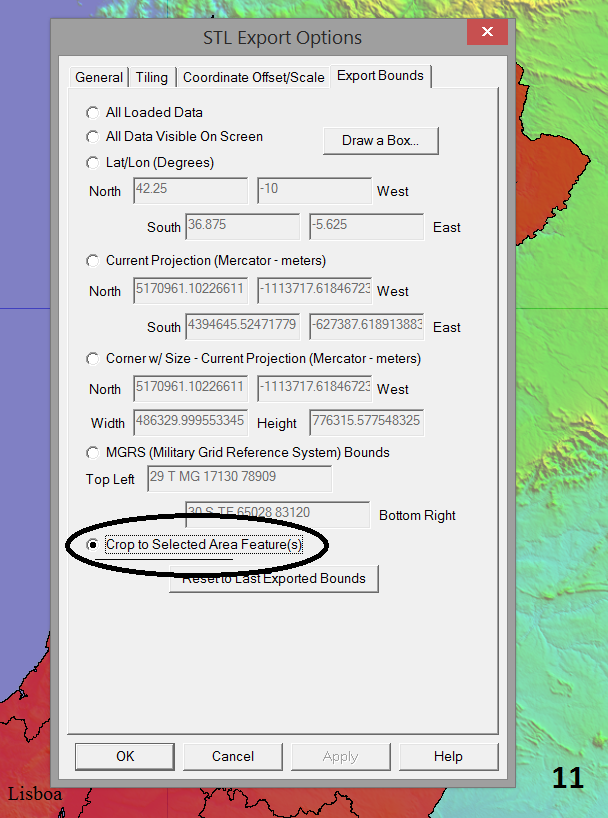Click the Draw a Box button
This screenshot has width=608, height=818.
(x=381, y=141)
